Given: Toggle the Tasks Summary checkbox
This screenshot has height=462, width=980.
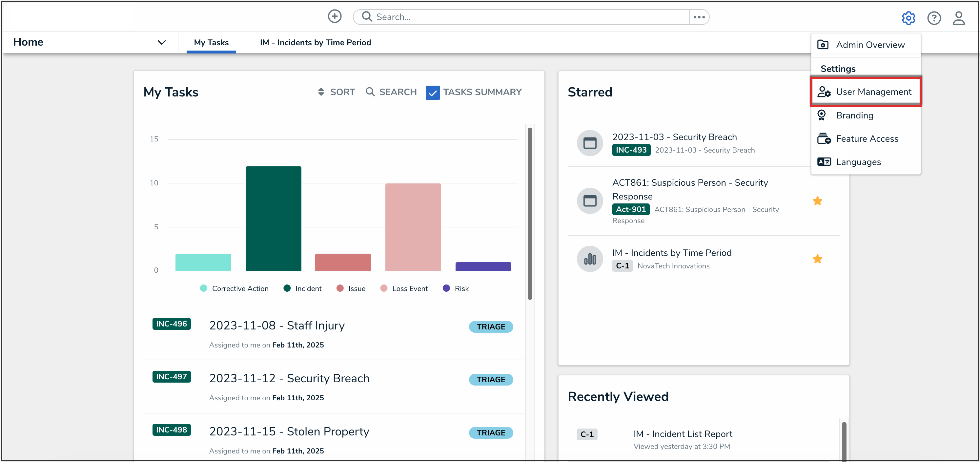Looking at the screenshot, I should pyautogui.click(x=433, y=93).
